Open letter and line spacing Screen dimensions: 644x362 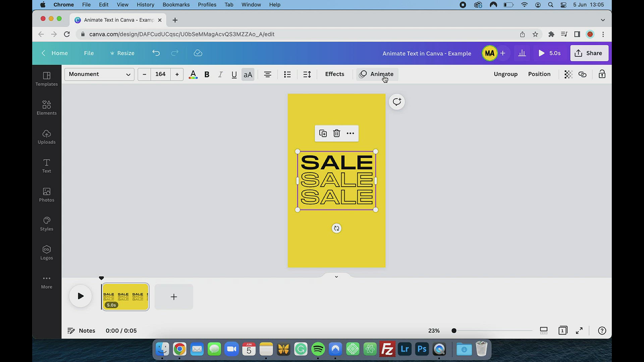click(307, 74)
